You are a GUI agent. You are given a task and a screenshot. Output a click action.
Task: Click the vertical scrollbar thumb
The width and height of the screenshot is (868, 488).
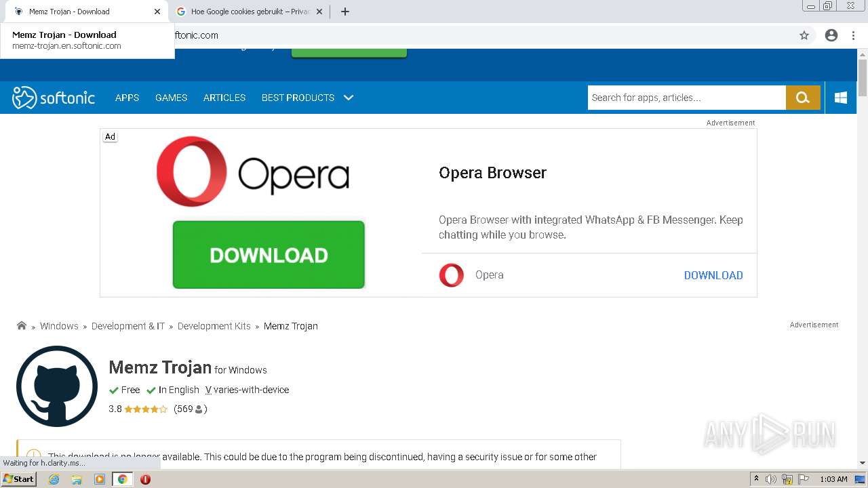tap(863, 78)
